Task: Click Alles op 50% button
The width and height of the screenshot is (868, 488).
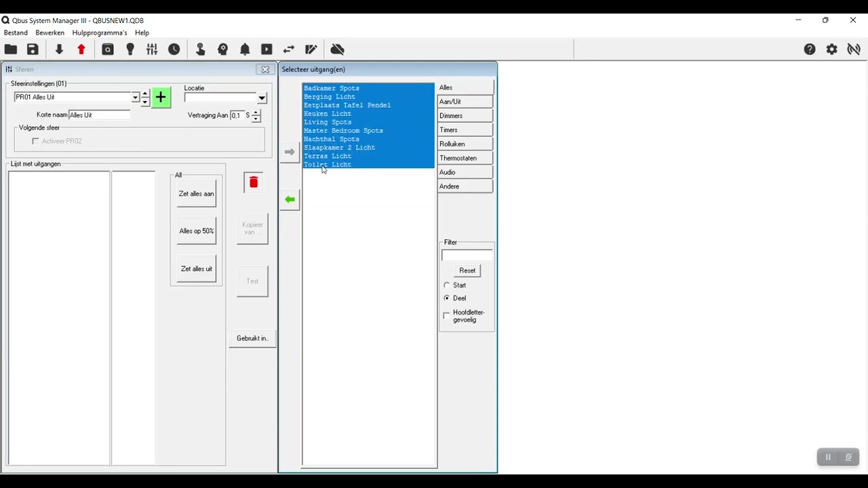Action: tap(197, 231)
